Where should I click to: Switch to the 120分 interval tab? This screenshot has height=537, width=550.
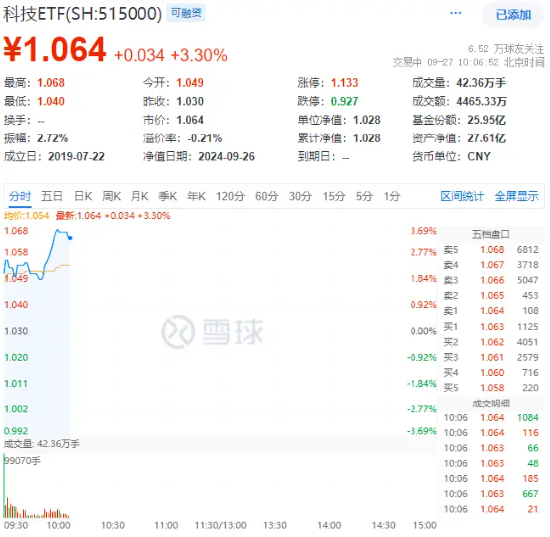tap(230, 196)
